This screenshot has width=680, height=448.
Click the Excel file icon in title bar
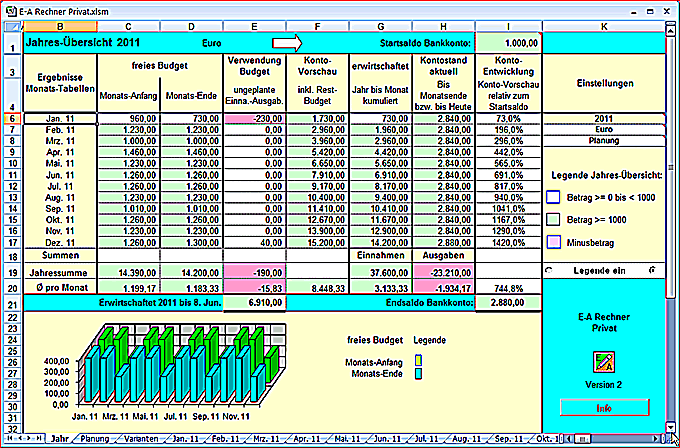(x=9, y=7)
